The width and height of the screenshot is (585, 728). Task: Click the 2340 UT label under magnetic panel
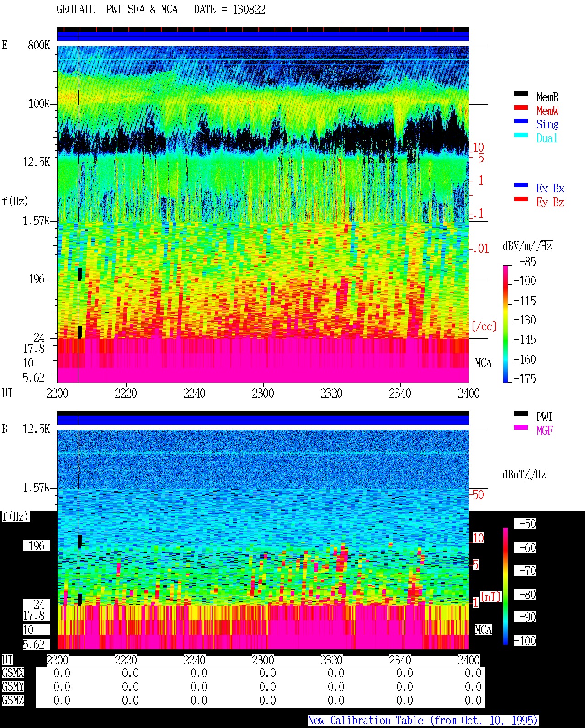400,660
